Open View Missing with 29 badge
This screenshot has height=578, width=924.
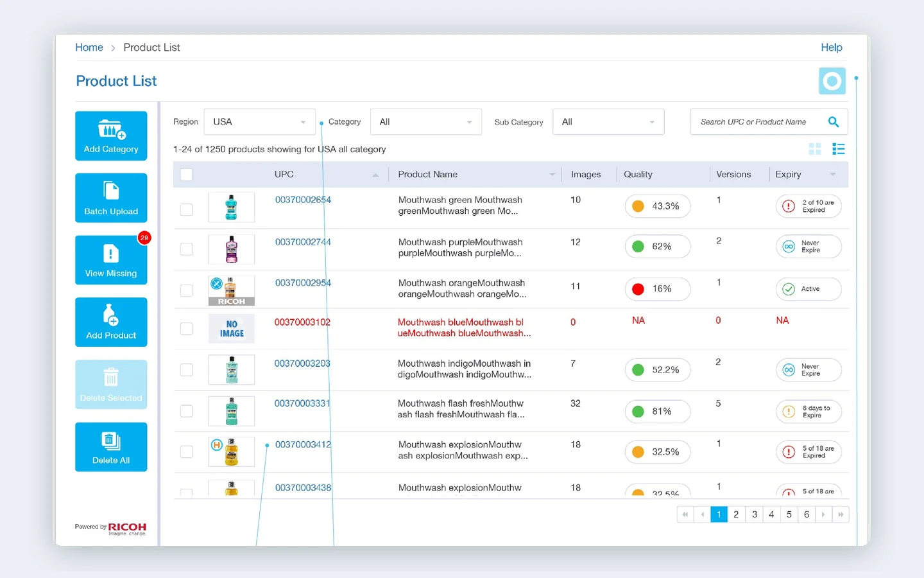tap(111, 260)
